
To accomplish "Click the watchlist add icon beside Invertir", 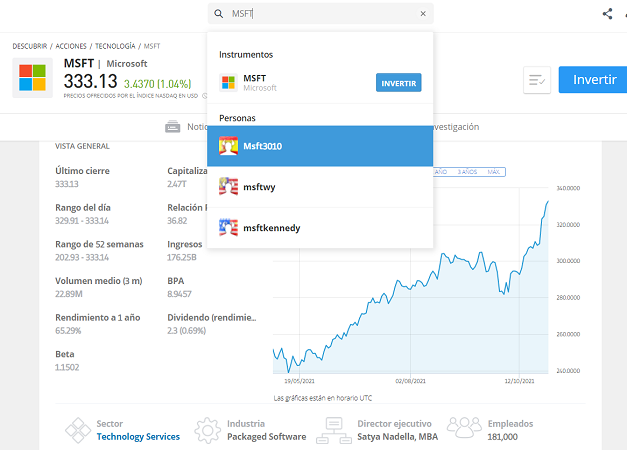I will (537, 81).
